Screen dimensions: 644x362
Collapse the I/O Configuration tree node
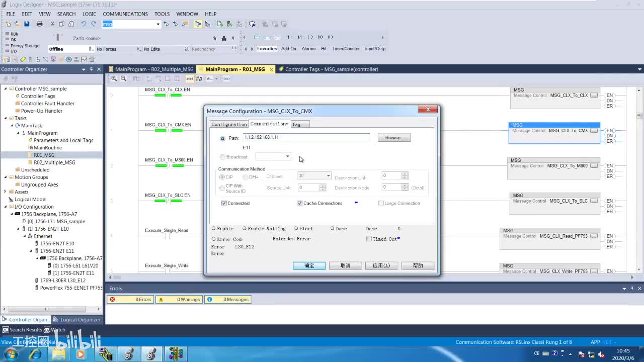6,207
